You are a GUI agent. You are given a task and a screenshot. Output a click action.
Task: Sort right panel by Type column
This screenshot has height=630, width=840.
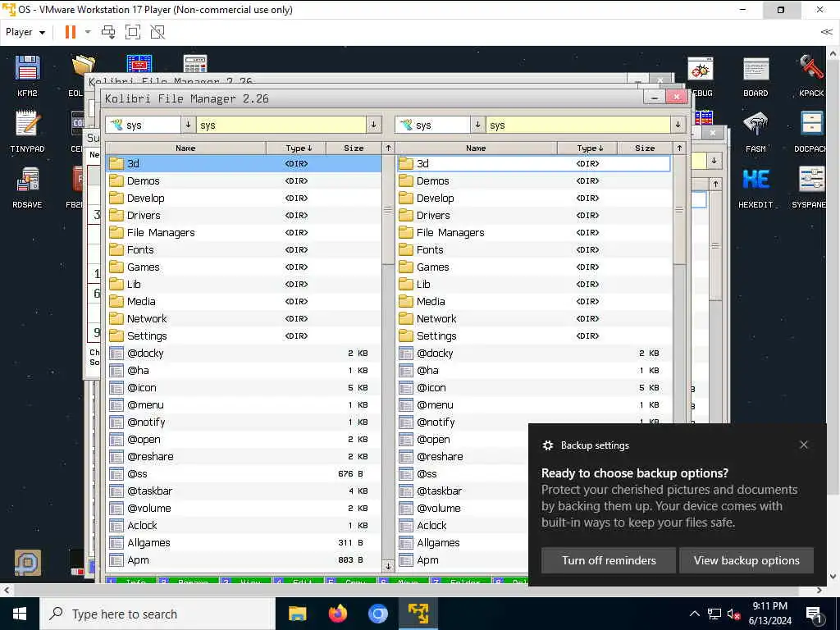[x=587, y=148]
